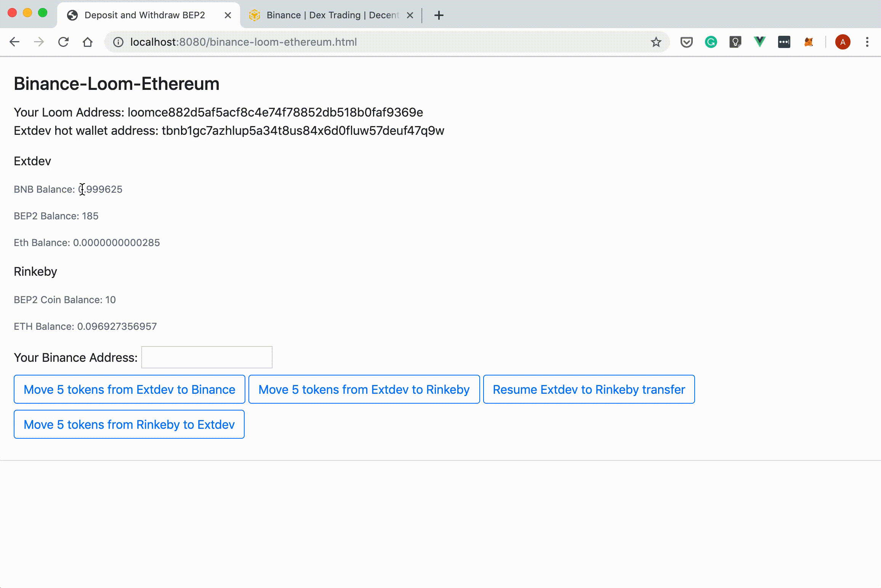Open the lightbulb extension icon
This screenshot has width=881, height=588.
[x=735, y=42]
